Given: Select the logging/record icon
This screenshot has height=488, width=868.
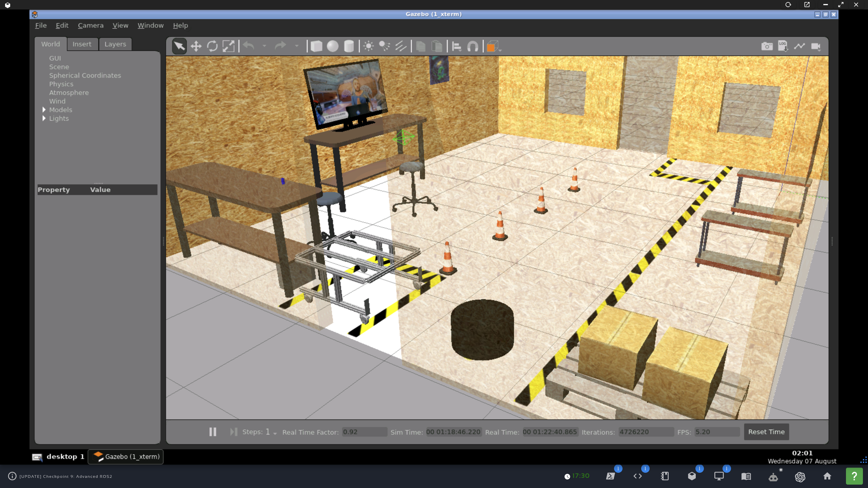Looking at the screenshot, I should coord(783,46).
